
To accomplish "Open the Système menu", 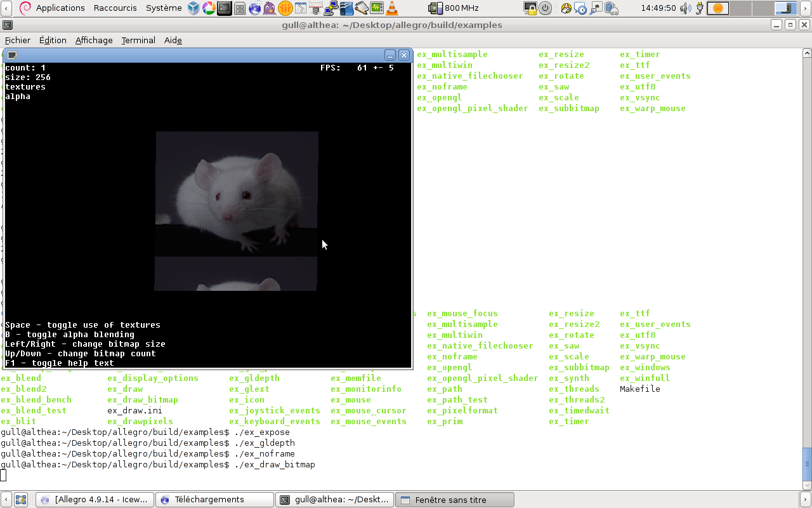I will [x=164, y=8].
